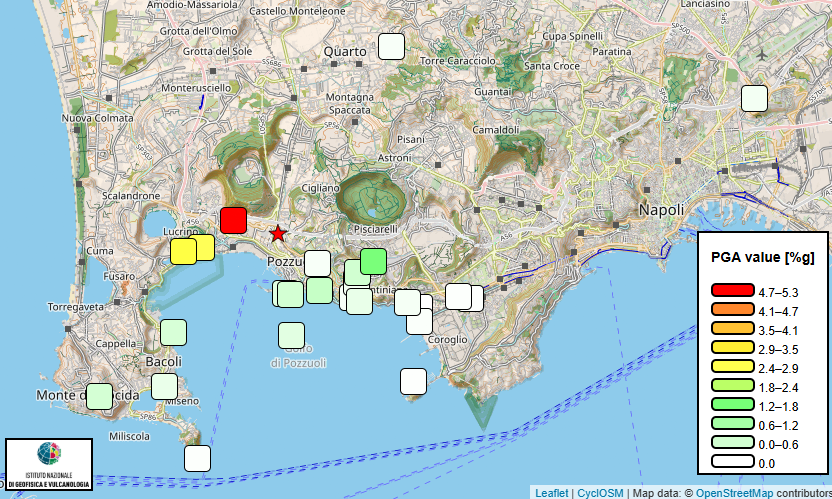Select the station marker above Golfo di Pozzuoli label
The image size is (832, 499).
pyautogui.click(x=291, y=335)
